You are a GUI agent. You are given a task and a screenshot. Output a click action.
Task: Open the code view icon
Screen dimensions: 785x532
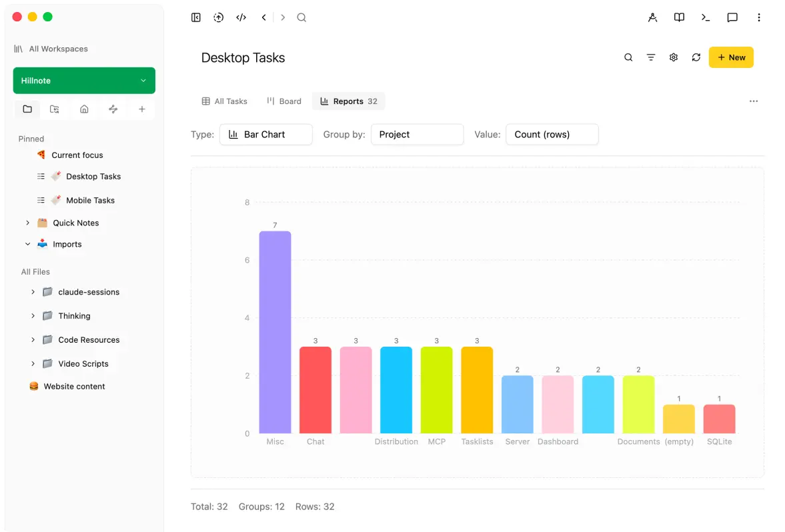point(241,17)
